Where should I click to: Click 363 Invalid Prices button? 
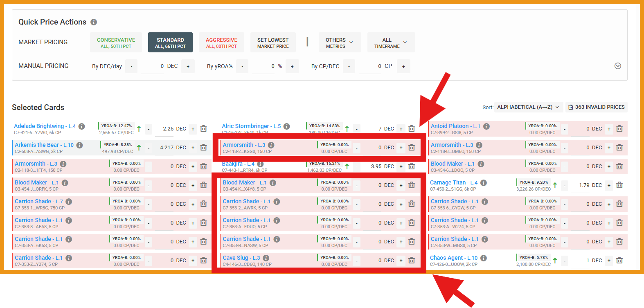(596, 107)
